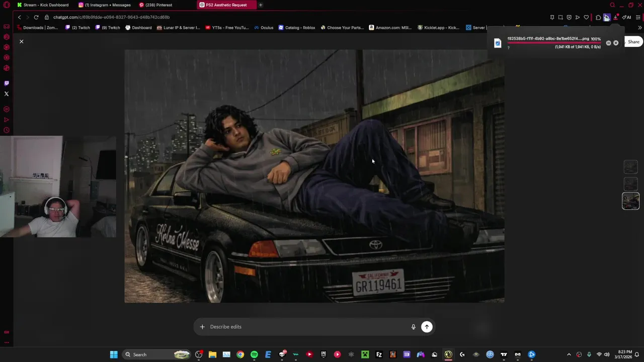The image size is (644, 362).
Task: Click the chatgpt.com address bar
Action: click(111, 17)
